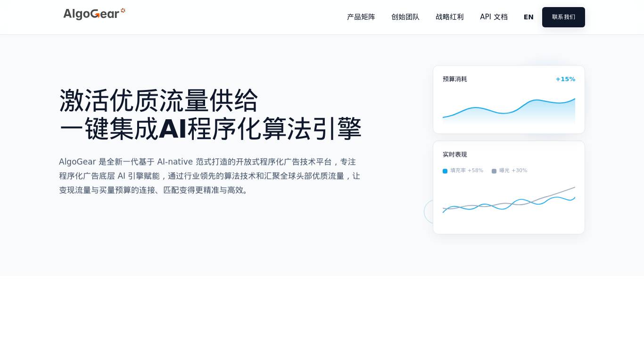The height and width of the screenshot is (362, 644).
Task: Click the 联系我们 button
Action: (x=563, y=17)
